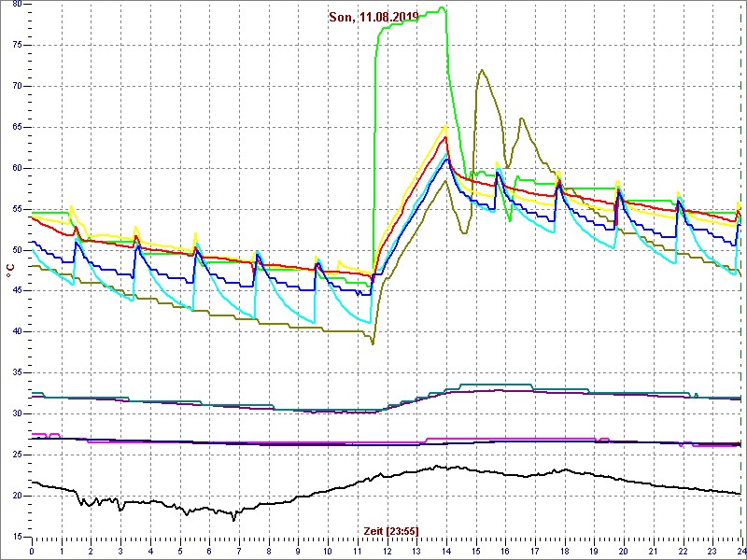Click hour 18 on the time axis
Image resolution: width=747 pixels, height=560 pixels.
pyautogui.click(x=564, y=552)
